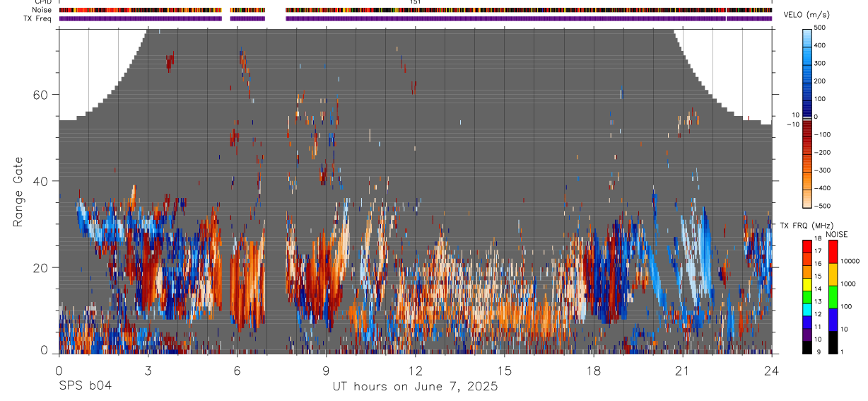Click the Range Gate axis title
This screenshot has width=868, height=401.
tap(18, 192)
